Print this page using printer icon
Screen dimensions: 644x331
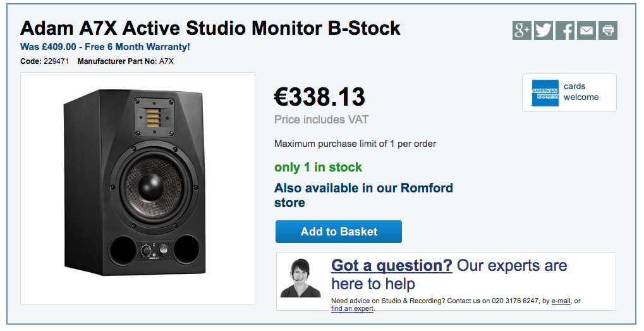[x=608, y=30]
